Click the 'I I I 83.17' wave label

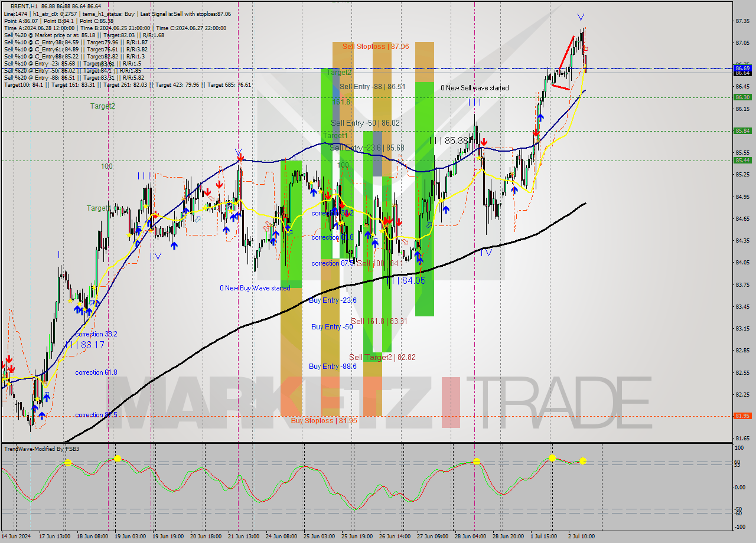point(84,344)
